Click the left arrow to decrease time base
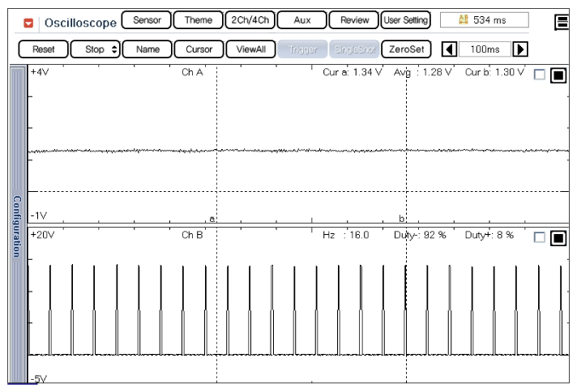This screenshot has height=392, width=577. [449, 49]
